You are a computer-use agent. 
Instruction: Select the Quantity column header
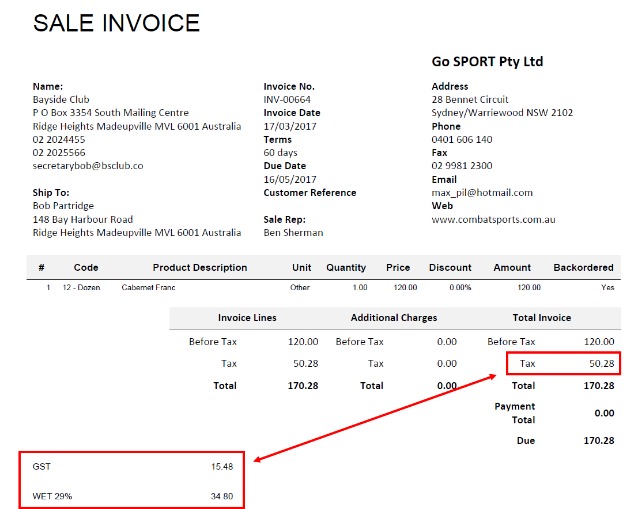[x=346, y=268]
